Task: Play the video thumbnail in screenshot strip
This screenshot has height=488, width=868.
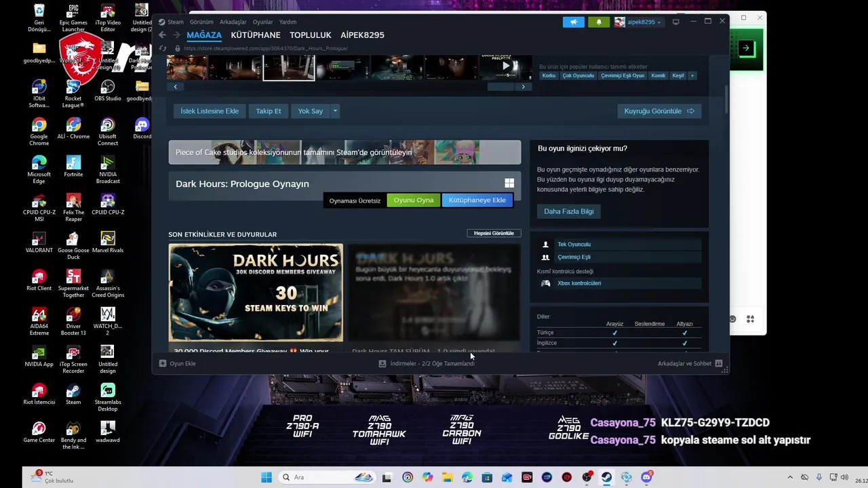Action: pos(506,66)
